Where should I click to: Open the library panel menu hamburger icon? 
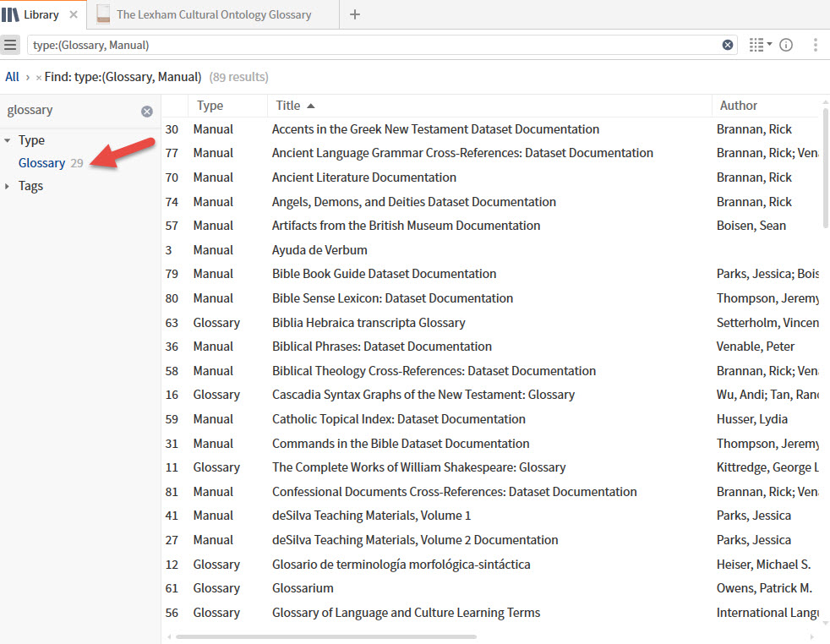click(10, 45)
